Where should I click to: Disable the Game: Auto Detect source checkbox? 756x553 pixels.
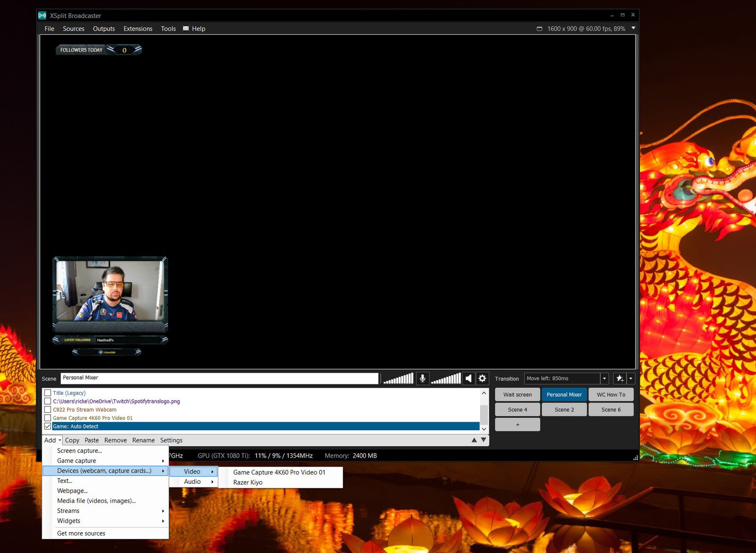47,426
